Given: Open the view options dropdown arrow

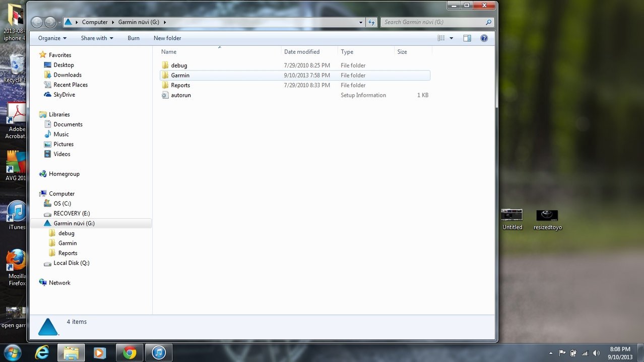Looking at the screenshot, I should (x=451, y=38).
